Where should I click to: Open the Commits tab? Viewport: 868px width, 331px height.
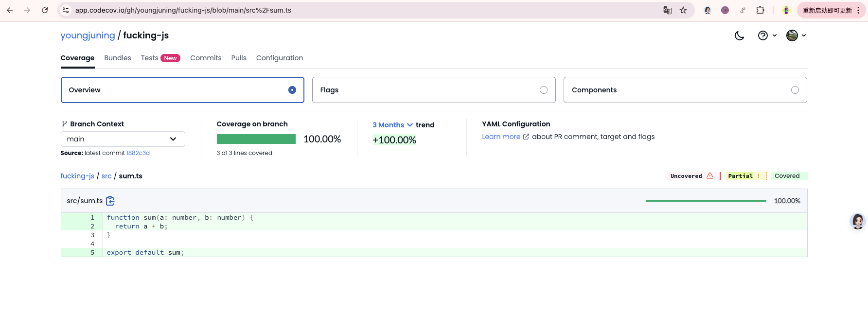coord(206,58)
